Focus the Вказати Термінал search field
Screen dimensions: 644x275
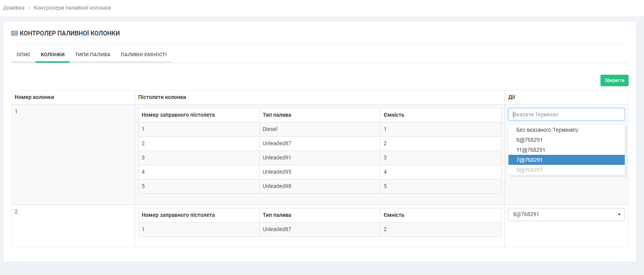pyautogui.click(x=566, y=114)
